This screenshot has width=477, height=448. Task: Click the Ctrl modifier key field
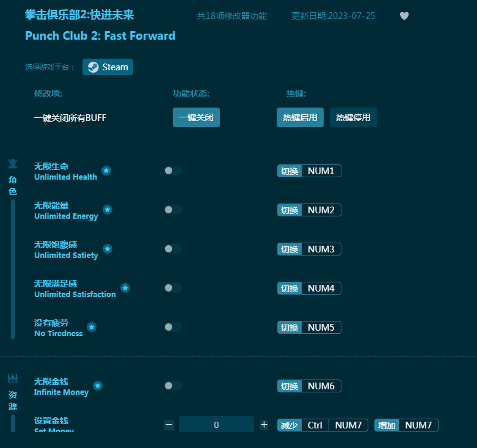coord(315,425)
